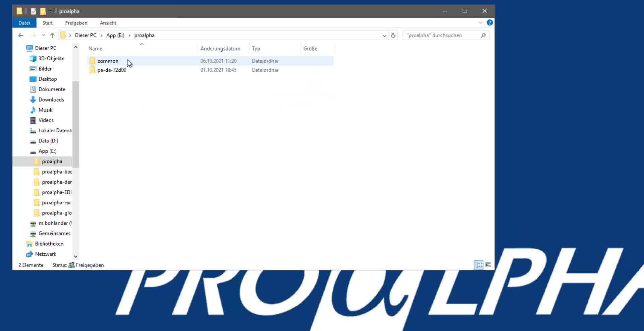The image size is (644, 331).
Task: Click the common folder name
Action: coord(108,61)
